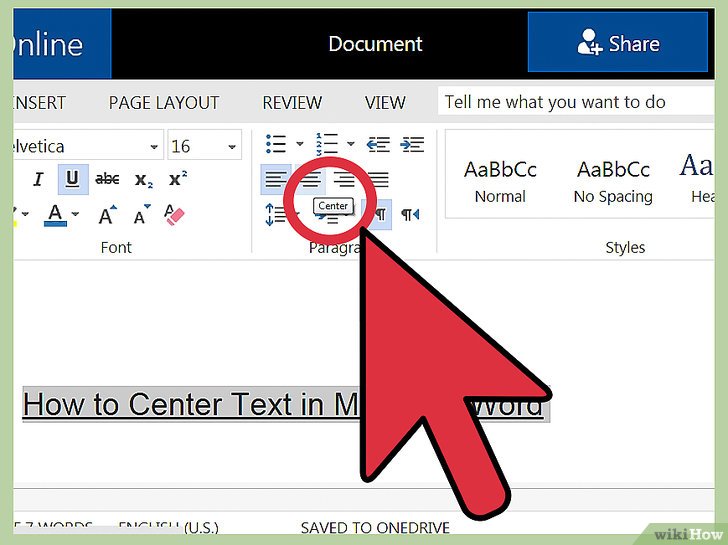Viewport: 728px width, 545px height.
Task: Click the Share button
Action: click(618, 42)
